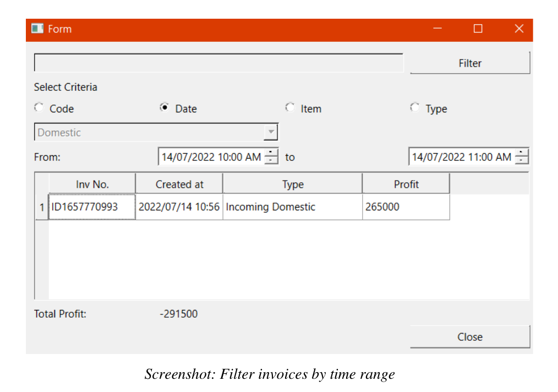Click the Total Profit value -291500
This screenshot has height=392, width=558.
tap(179, 314)
